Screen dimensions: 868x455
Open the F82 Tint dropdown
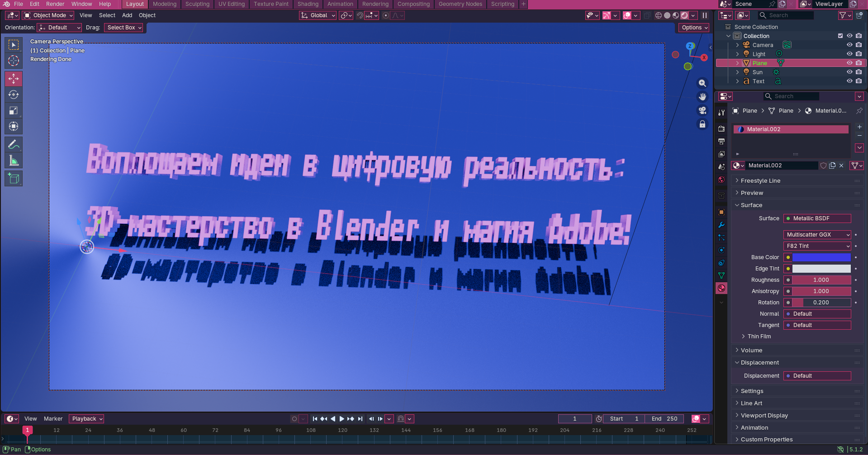tap(817, 246)
